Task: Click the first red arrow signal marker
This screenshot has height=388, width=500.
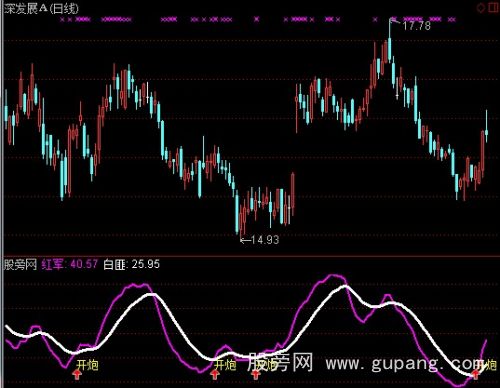Action: click(77, 375)
